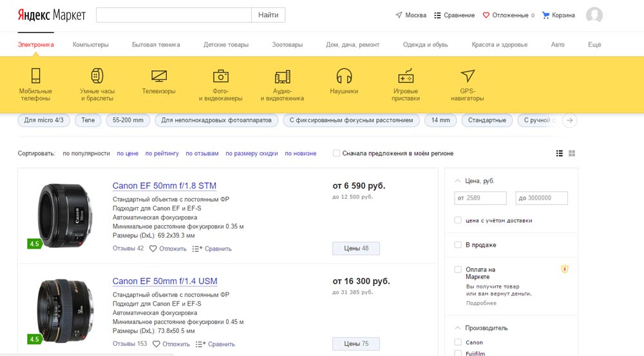Open the Canon EF 50mm f/1.8 STM link
This screenshot has height=356, width=644.
pyautogui.click(x=164, y=186)
